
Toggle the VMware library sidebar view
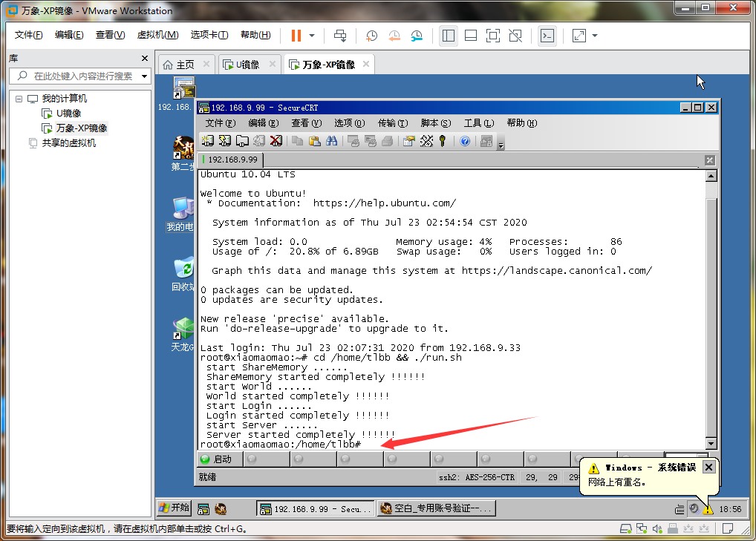[449, 36]
